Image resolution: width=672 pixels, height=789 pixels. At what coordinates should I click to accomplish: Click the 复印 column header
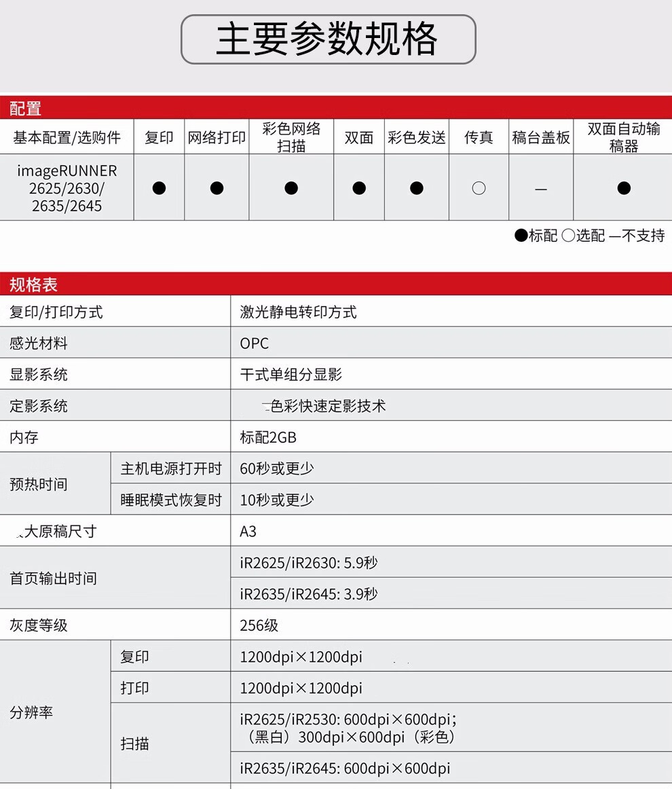click(x=159, y=137)
